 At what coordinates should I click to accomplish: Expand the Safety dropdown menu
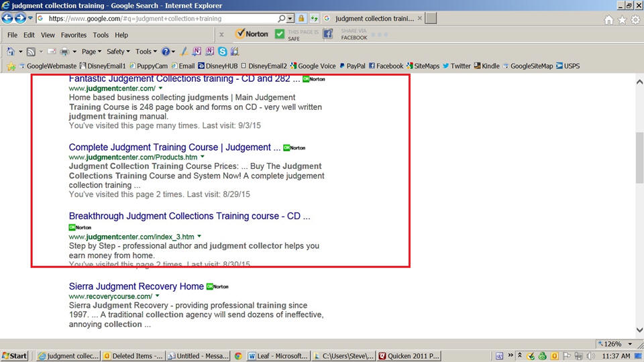tap(119, 52)
